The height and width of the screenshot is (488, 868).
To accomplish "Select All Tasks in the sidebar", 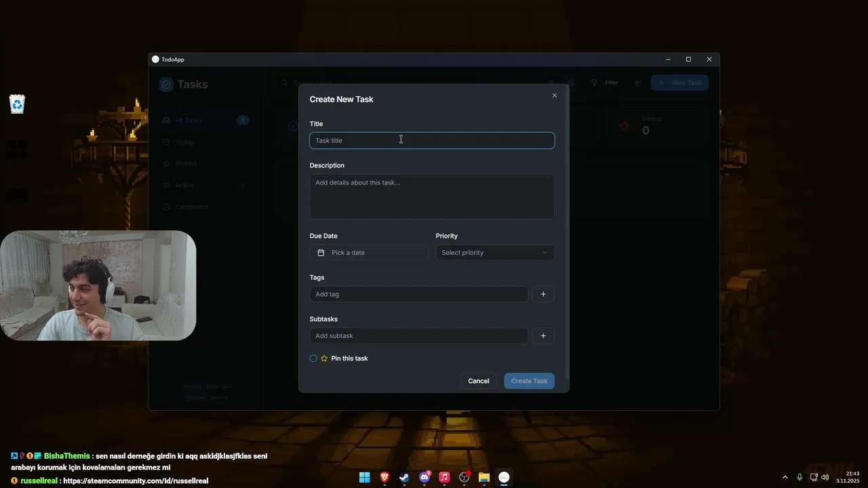I will 206,120.
